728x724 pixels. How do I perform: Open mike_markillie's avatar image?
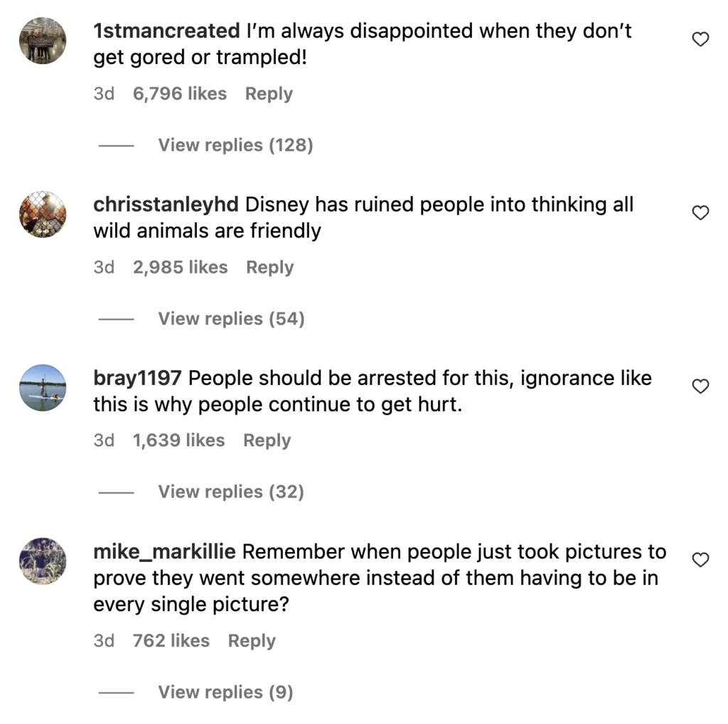click(x=43, y=561)
